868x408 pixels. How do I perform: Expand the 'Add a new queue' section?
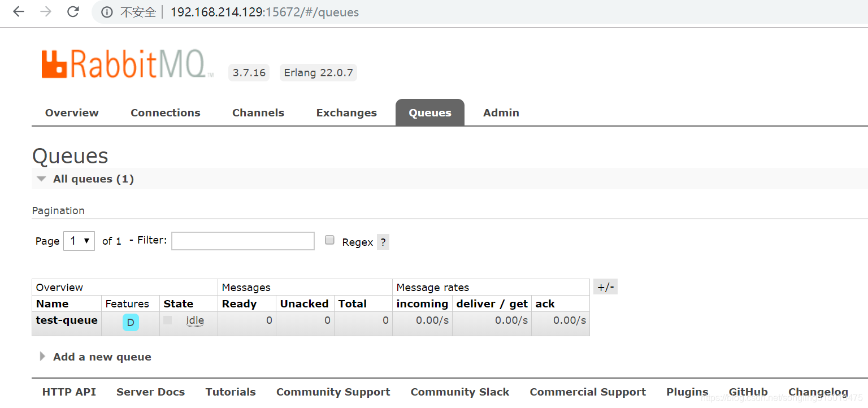(x=102, y=357)
